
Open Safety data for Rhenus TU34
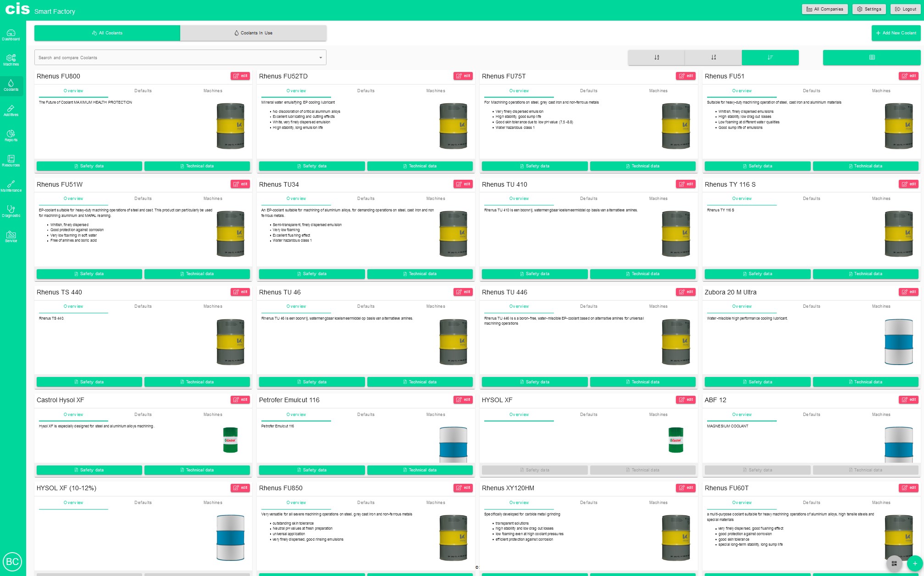(312, 274)
